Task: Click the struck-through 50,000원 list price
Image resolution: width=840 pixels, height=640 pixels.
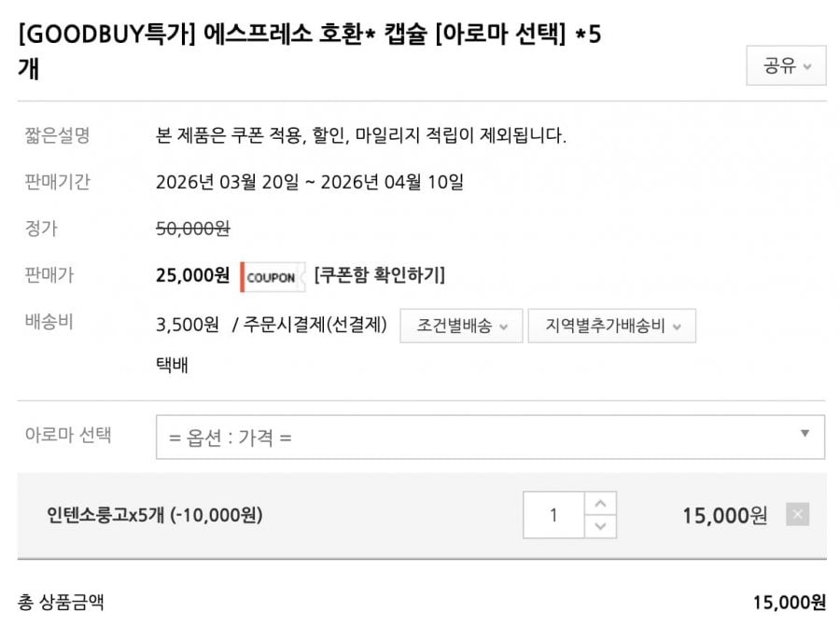Action: [x=192, y=229]
